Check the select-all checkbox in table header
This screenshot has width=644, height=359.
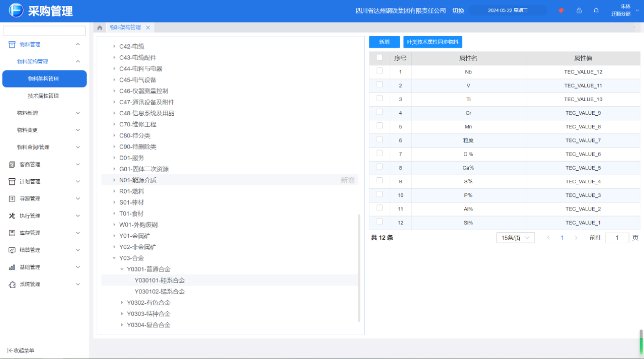coord(379,57)
